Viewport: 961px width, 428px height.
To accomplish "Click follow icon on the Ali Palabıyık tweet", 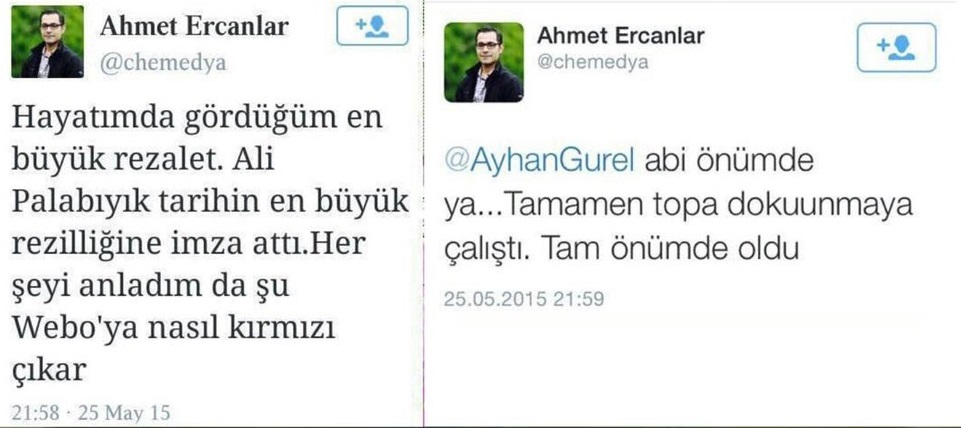I will point(372,28).
